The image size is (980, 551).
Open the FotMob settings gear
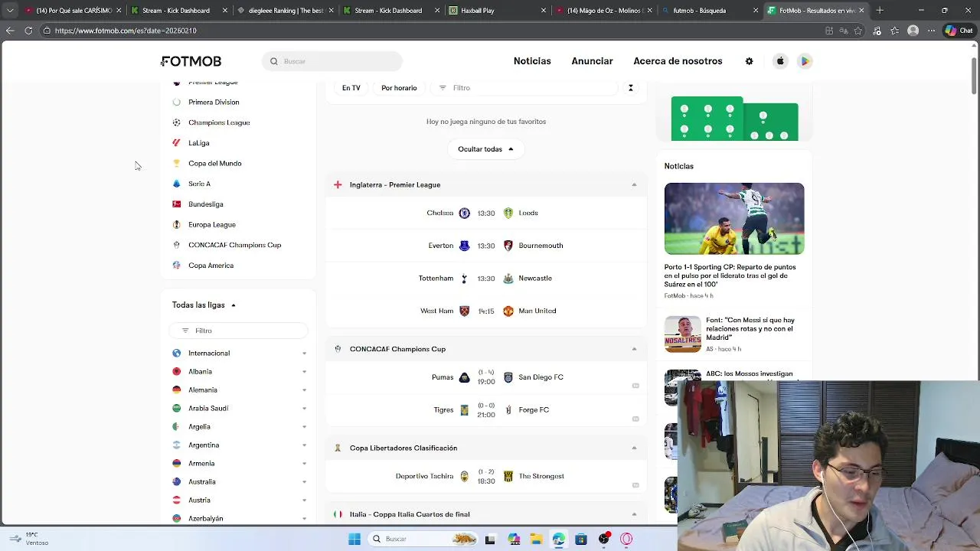749,61
